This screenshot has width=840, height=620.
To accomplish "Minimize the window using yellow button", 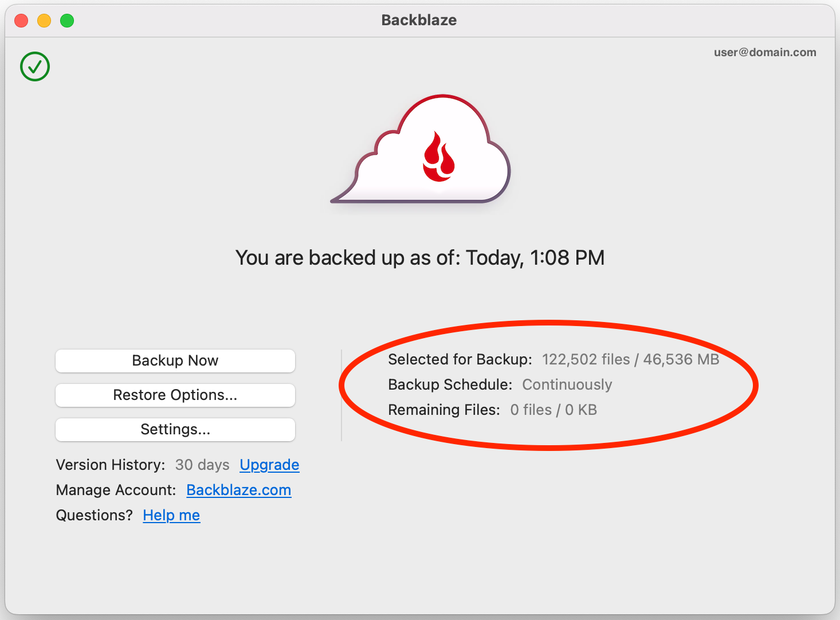I will (x=44, y=21).
